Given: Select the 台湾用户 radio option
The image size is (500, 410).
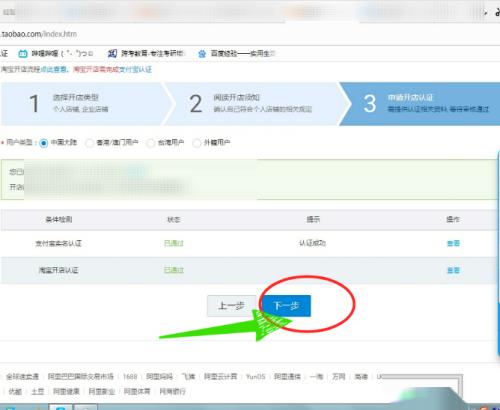Looking at the screenshot, I should (151, 143).
